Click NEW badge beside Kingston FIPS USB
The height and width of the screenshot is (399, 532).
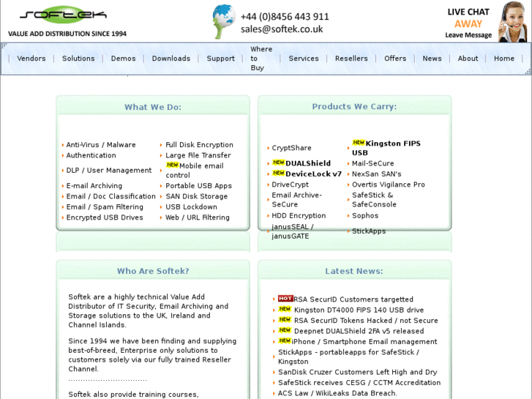[x=359, y=143]
